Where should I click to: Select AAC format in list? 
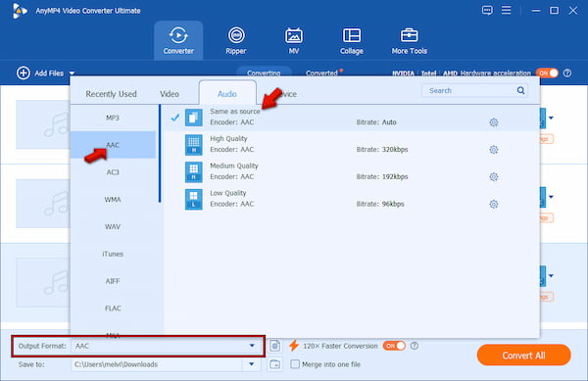click(113, 145)
